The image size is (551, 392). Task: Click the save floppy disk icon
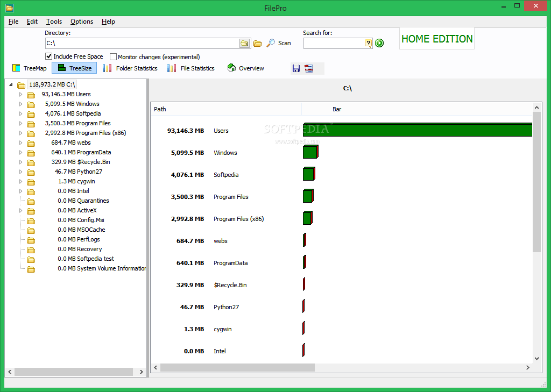click(x=296, y=68)
